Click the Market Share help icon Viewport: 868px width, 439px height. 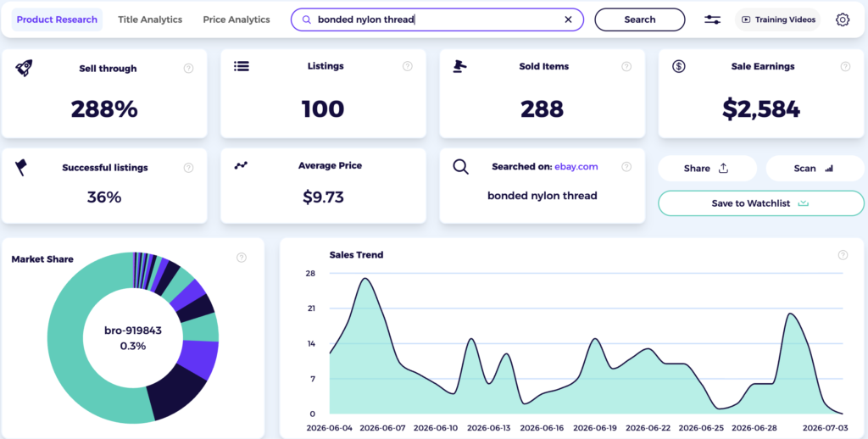242,258
